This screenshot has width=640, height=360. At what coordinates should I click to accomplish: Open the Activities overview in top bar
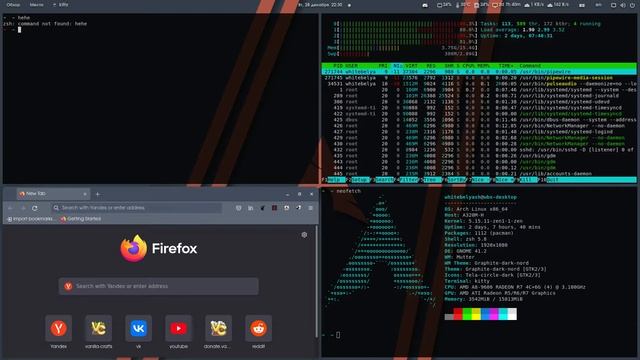[x=13, y=5]
